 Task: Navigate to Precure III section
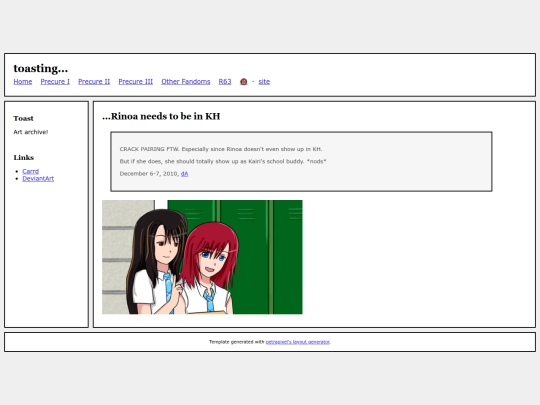pyautogui.click(x=136, y=82)
